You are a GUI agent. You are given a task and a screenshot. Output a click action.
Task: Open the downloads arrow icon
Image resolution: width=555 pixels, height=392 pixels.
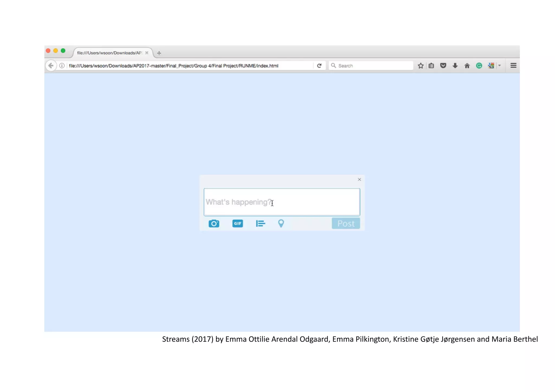455,66
